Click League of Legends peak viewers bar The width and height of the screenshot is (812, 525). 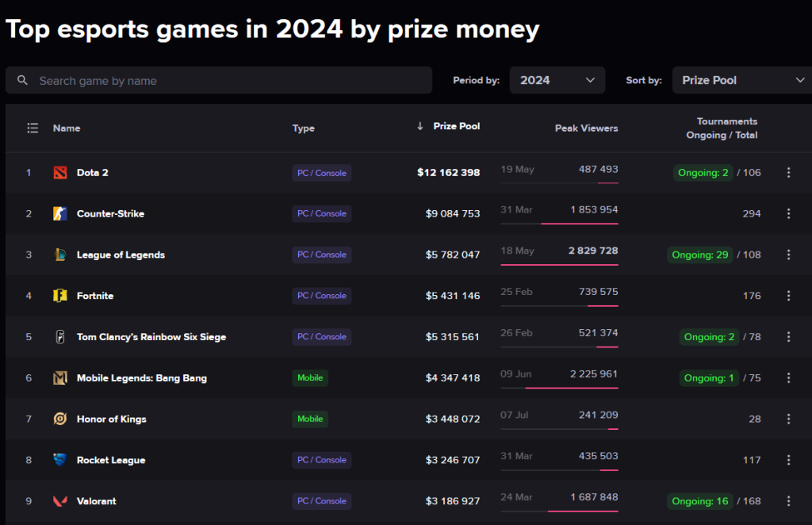[559, 265]
